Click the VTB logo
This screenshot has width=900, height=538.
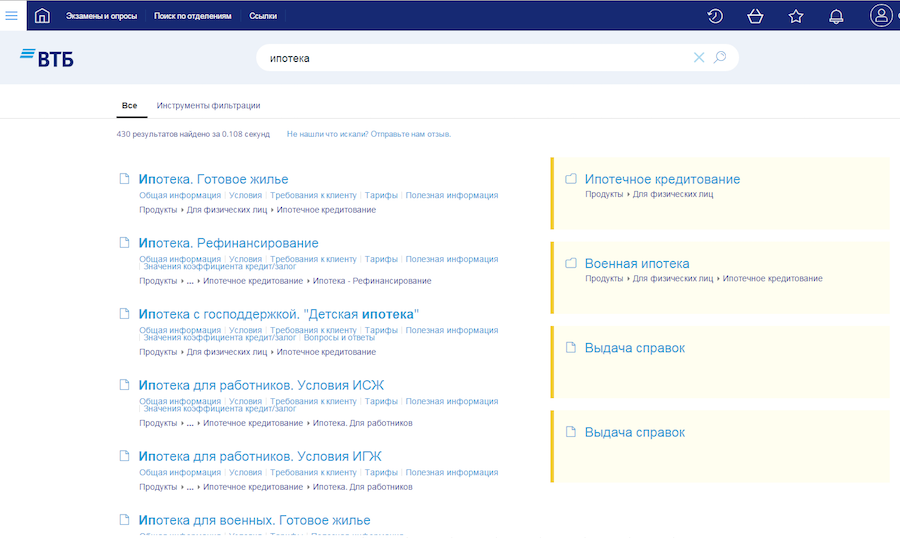tap(47, 58)
